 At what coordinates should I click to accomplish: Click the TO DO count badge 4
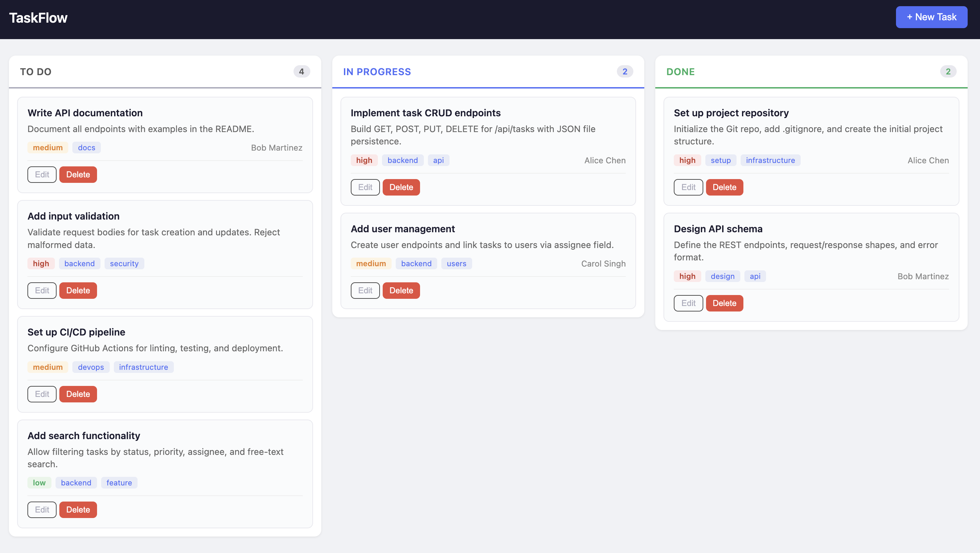pyautogui.click(x=302, y=72)
